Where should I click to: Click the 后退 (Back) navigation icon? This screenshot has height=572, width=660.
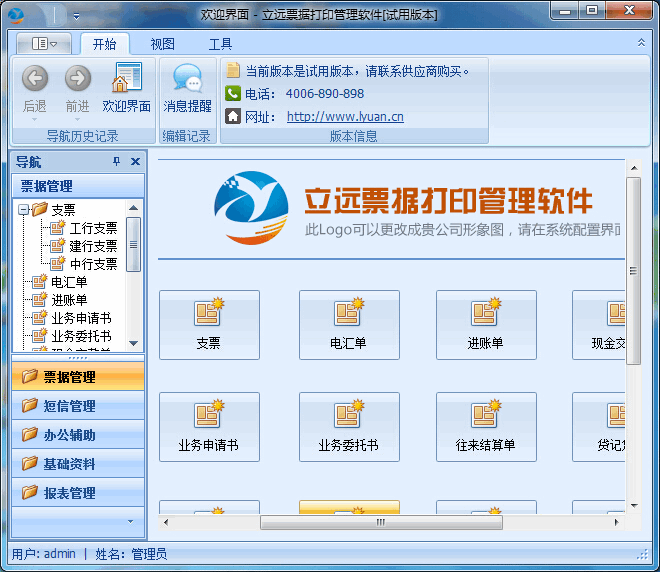click(x=35, y=79)
